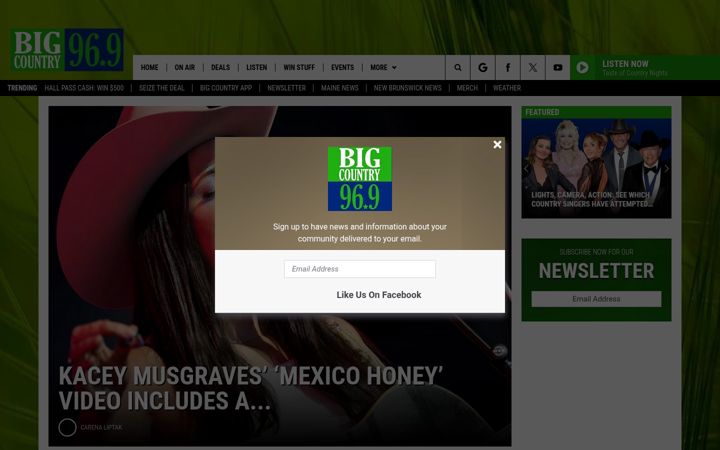Focus the sidebar newsletter Email Address field

click(596, 299)
